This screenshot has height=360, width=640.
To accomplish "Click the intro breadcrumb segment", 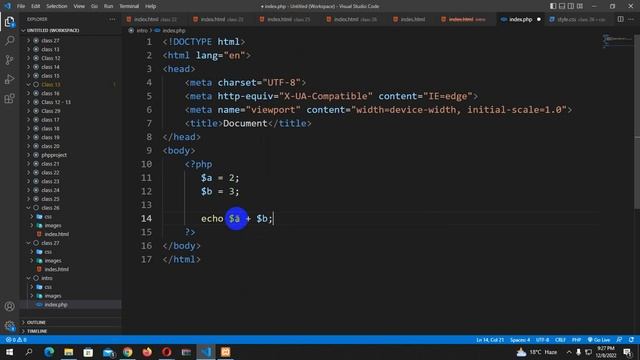I will (142, 31).
